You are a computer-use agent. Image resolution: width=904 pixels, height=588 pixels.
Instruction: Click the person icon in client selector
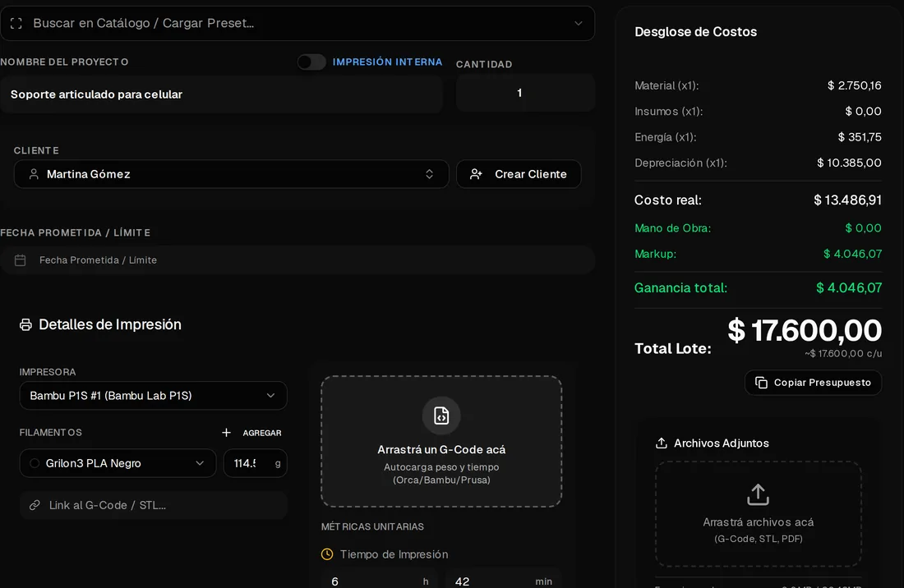[34, 174]
